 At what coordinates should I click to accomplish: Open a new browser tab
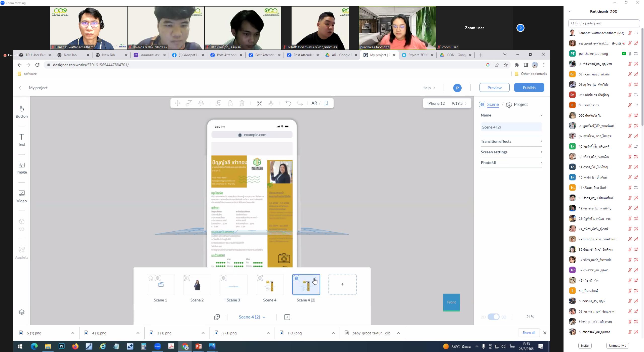pyautogui.click(x=481, y=55)
